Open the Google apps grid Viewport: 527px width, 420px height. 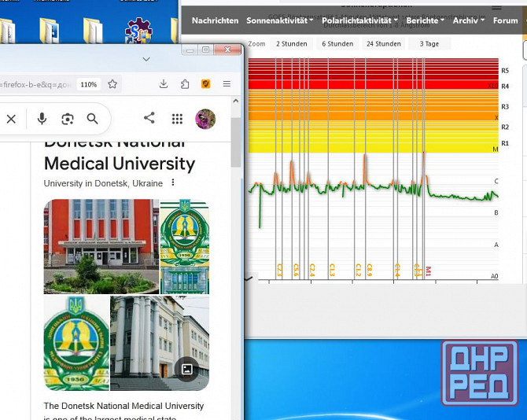click(178, 119)
